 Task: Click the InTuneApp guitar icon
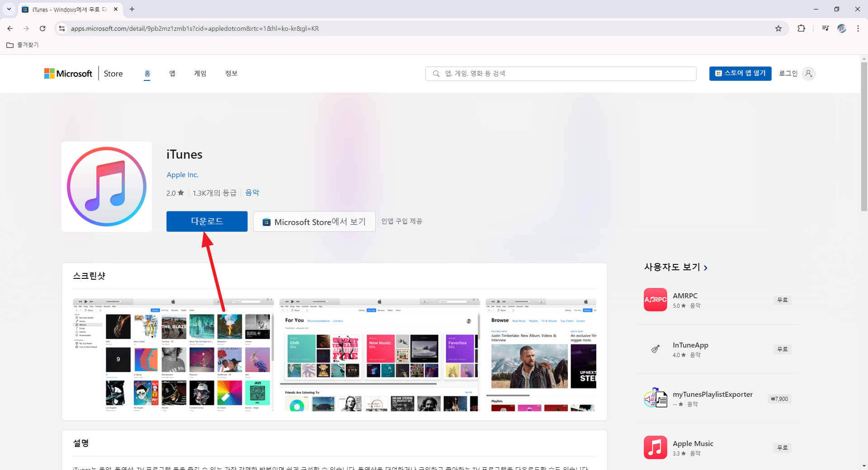(x=656, y=349)
